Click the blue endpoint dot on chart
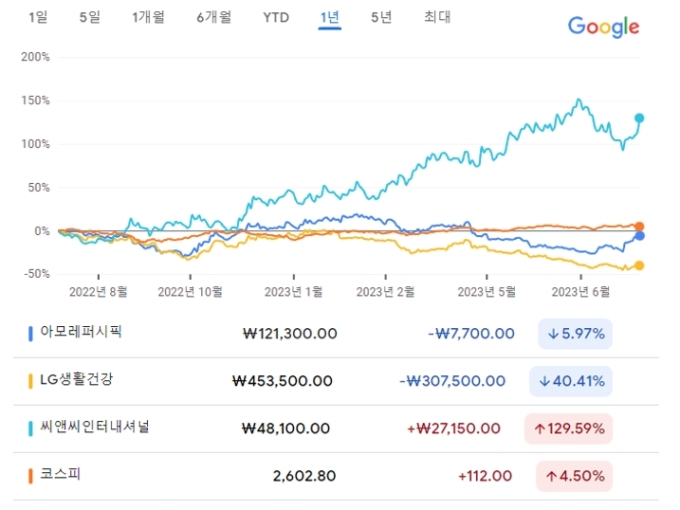 point(639,236)
